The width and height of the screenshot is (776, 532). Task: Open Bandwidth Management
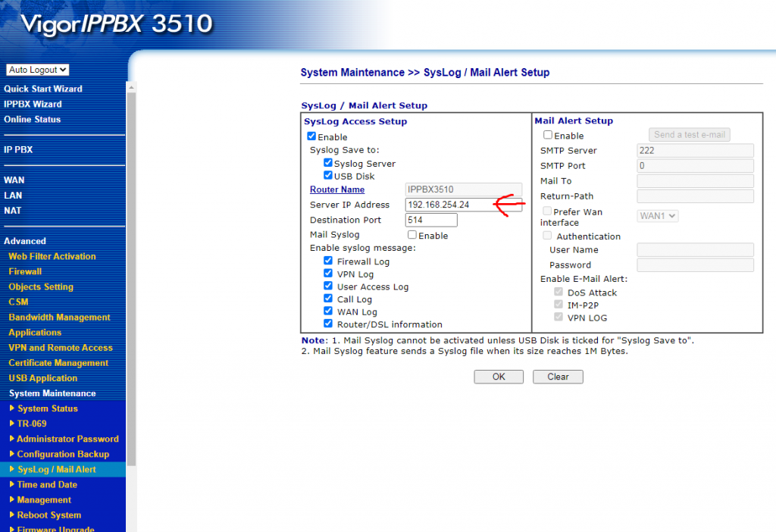tap(59, 318)
